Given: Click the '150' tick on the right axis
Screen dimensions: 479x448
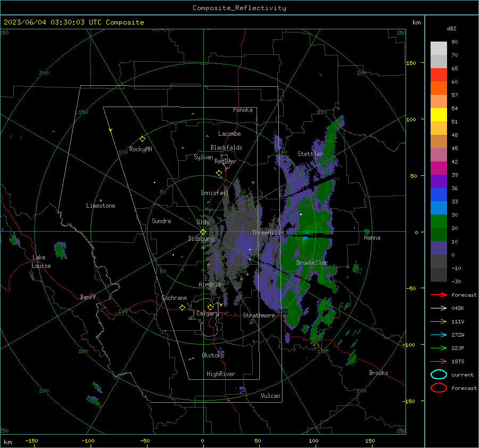Looking at the screenshot, I should point(411,63).
